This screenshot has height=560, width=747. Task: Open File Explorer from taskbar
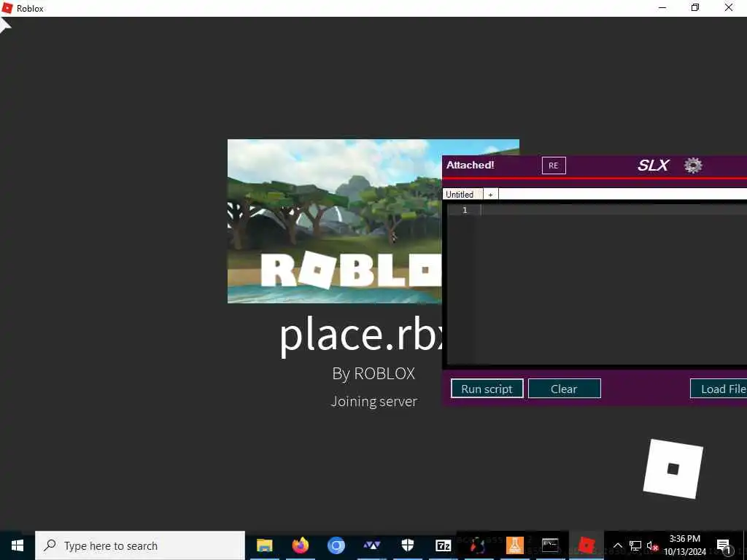pos(264,545)
